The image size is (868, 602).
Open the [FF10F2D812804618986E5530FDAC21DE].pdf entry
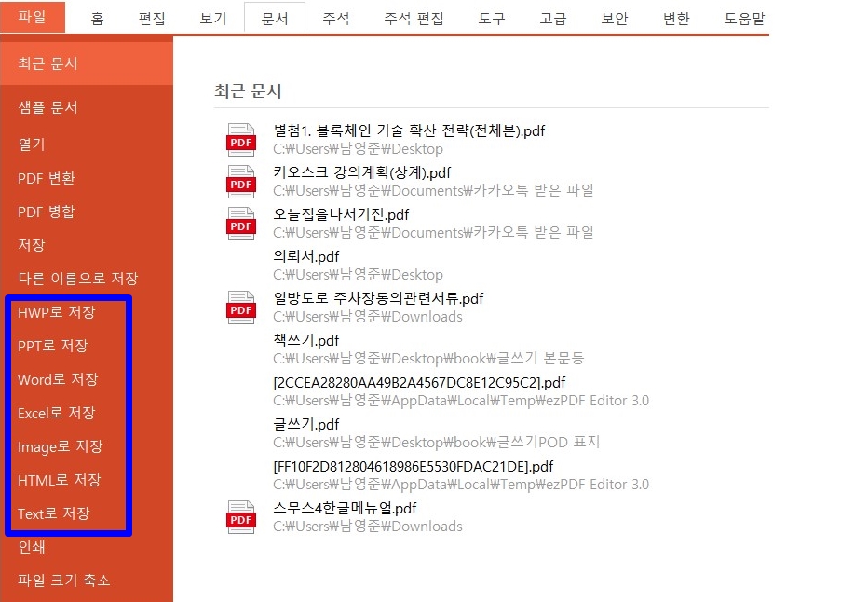click(x=410, y=466)
